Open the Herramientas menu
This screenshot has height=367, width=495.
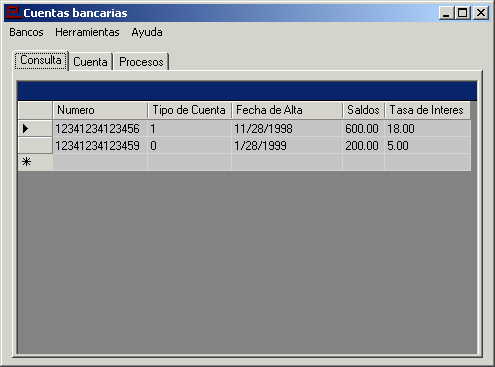pos(87,32)
